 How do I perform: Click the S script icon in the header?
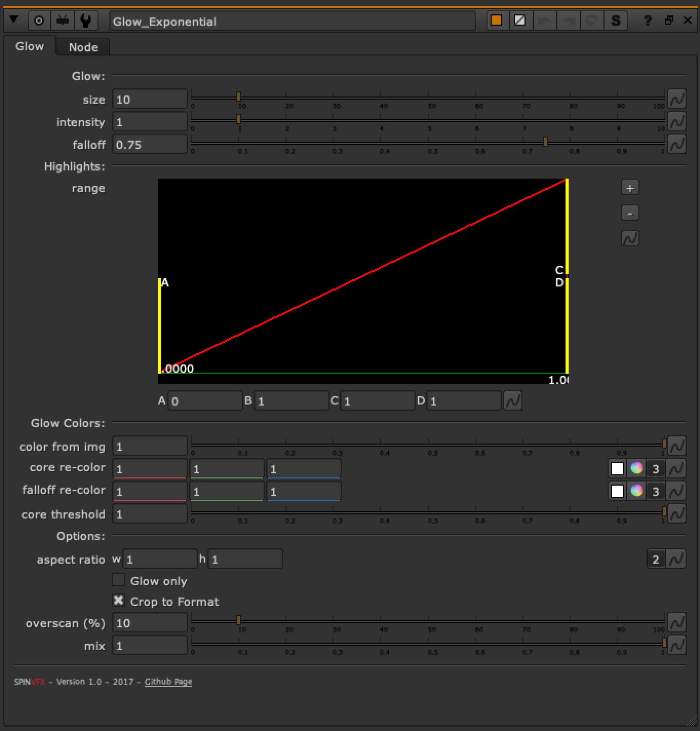616,21
